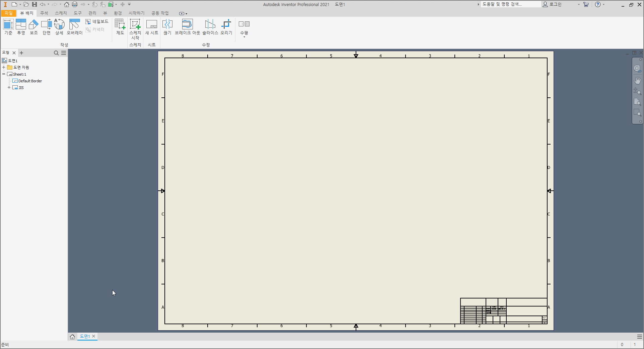The width and height of the screenshot is (644, 349).
Task: Open the 파일 (File) menu
Action: point(8,13)
